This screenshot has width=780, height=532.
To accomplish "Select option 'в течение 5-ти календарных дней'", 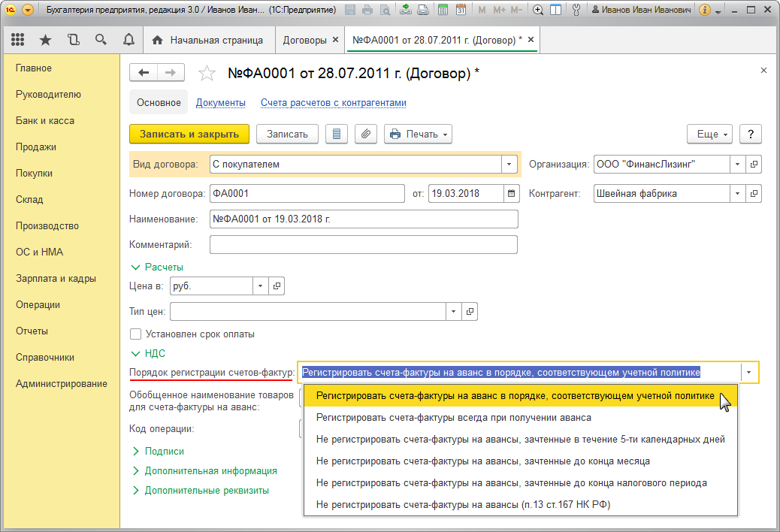I will click(x=520, y=440).
